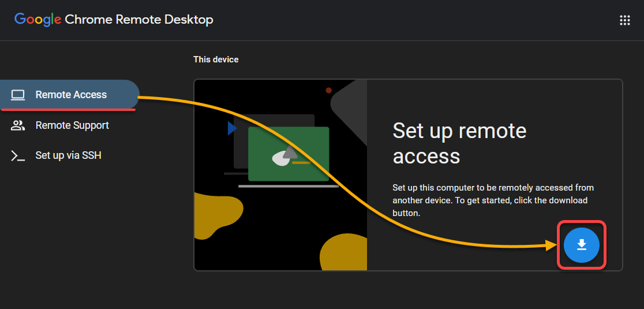Select the Remote Access label
This screenshot has height=309, width=644.
pos(71,95)
